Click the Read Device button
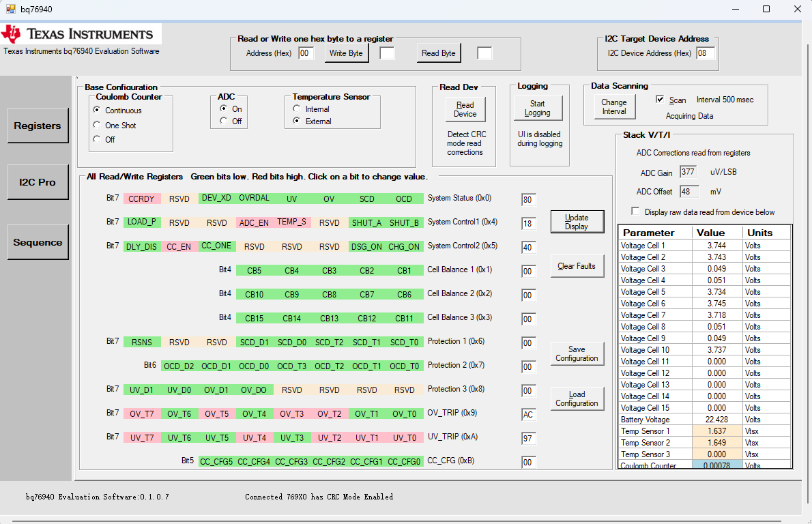This screenshot has height=524, width=812. (465, 109)
